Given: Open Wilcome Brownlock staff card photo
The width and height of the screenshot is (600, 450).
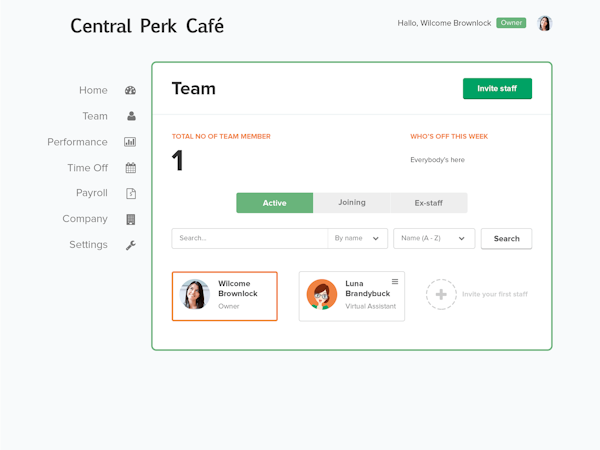Looking at the screenshot, I should (x=195, y=294).
